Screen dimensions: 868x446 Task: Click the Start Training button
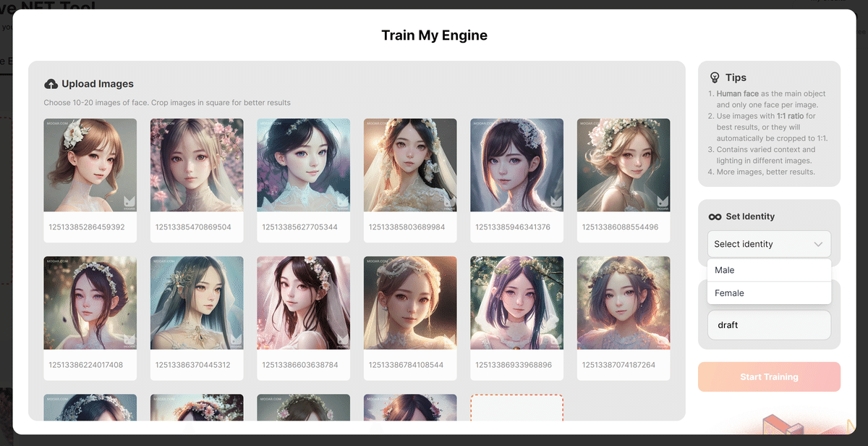click(x=769, y=377)
